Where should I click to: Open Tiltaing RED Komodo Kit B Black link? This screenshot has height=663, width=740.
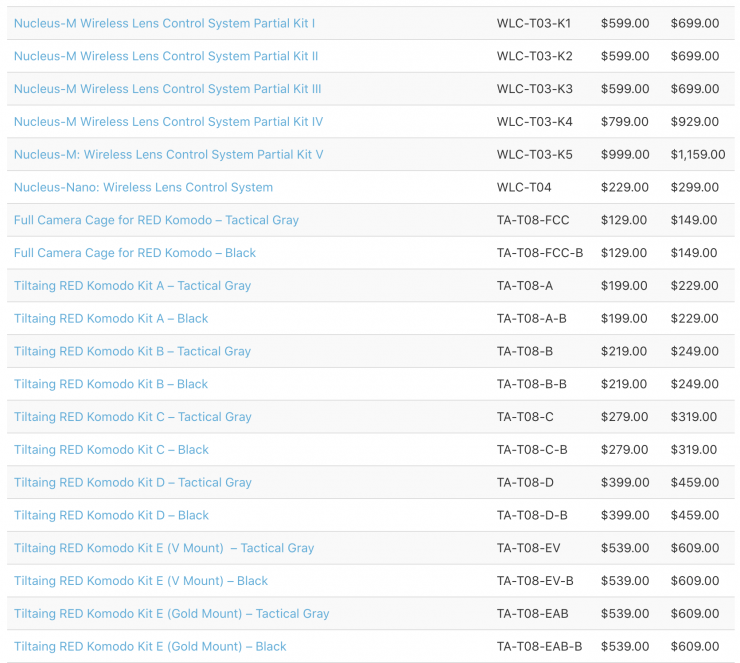point(111,384)
